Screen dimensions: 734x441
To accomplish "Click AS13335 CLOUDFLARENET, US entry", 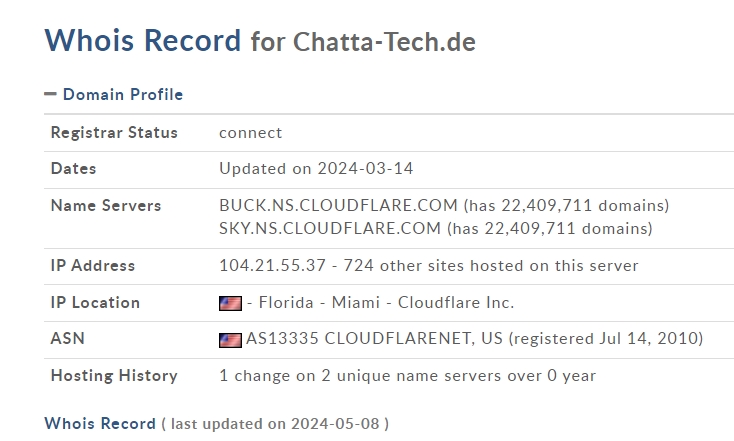I will point(474,338).
